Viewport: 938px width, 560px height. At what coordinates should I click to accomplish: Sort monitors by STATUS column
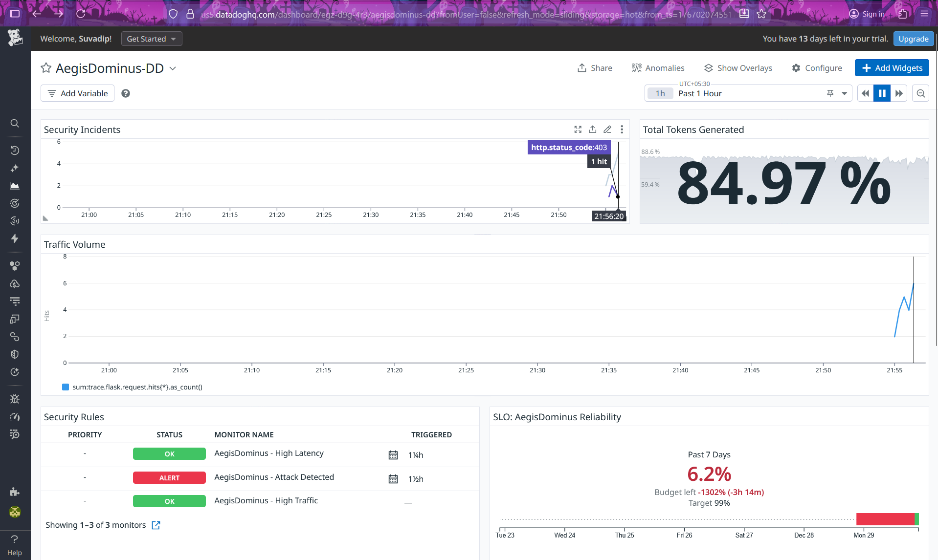coord(169,434)
